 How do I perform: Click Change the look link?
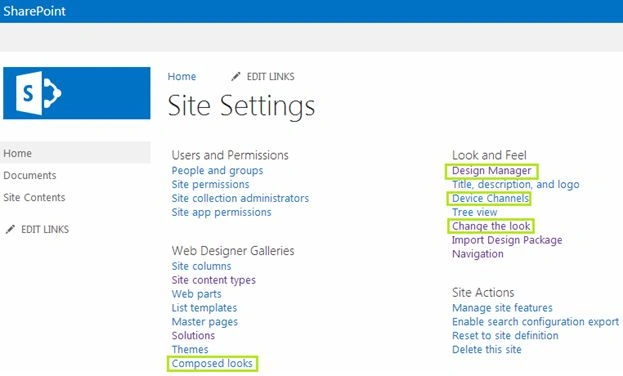point(491,226)
